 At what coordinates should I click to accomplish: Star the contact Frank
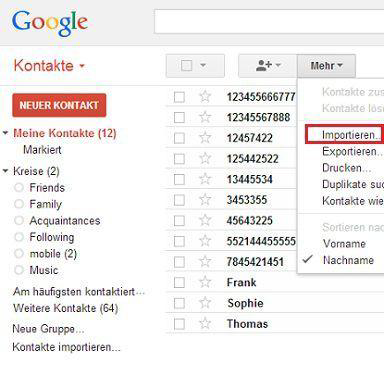[205, 282]
